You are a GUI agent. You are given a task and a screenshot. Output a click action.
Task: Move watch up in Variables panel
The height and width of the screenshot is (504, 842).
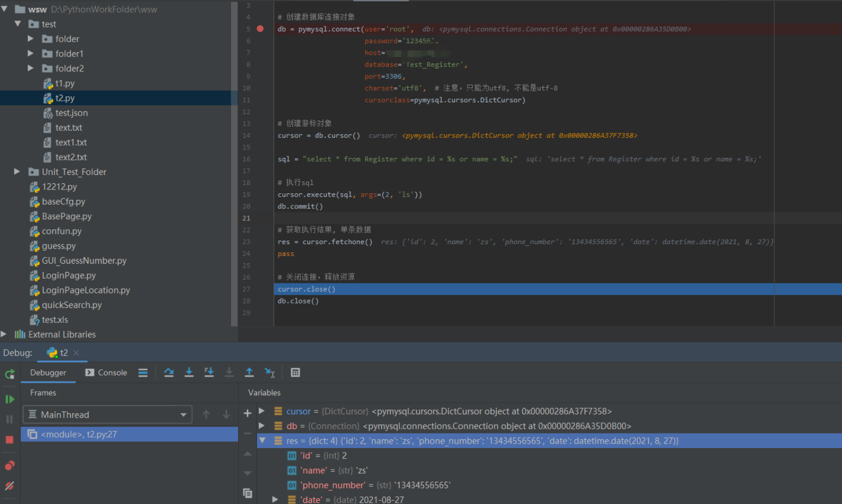tap(248, 454)
